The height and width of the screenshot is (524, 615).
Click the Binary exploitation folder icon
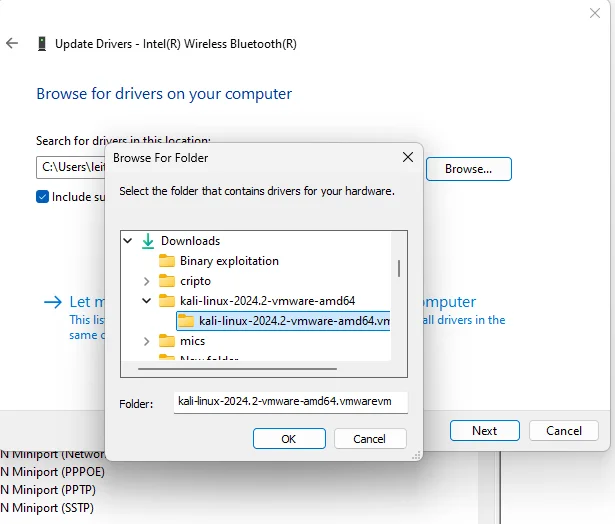(167, 261)
